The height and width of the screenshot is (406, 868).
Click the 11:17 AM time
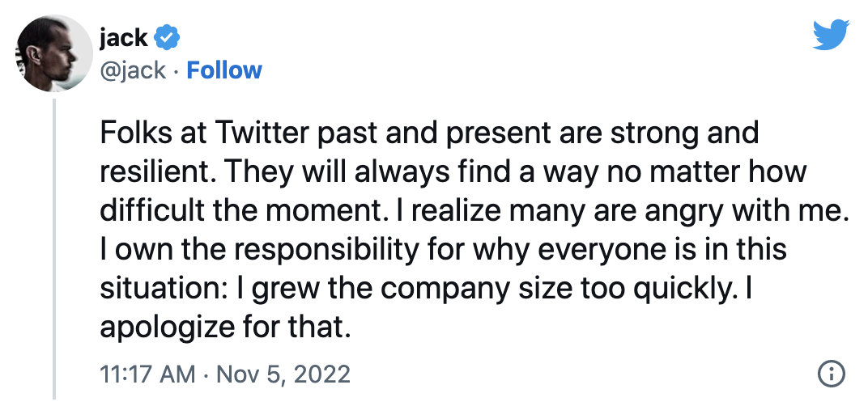click(x=147, y=374)
